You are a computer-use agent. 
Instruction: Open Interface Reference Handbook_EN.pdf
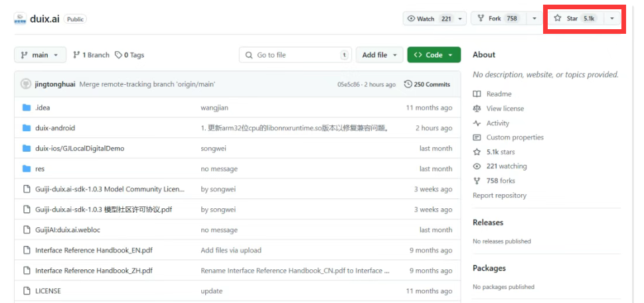(94, 250)
